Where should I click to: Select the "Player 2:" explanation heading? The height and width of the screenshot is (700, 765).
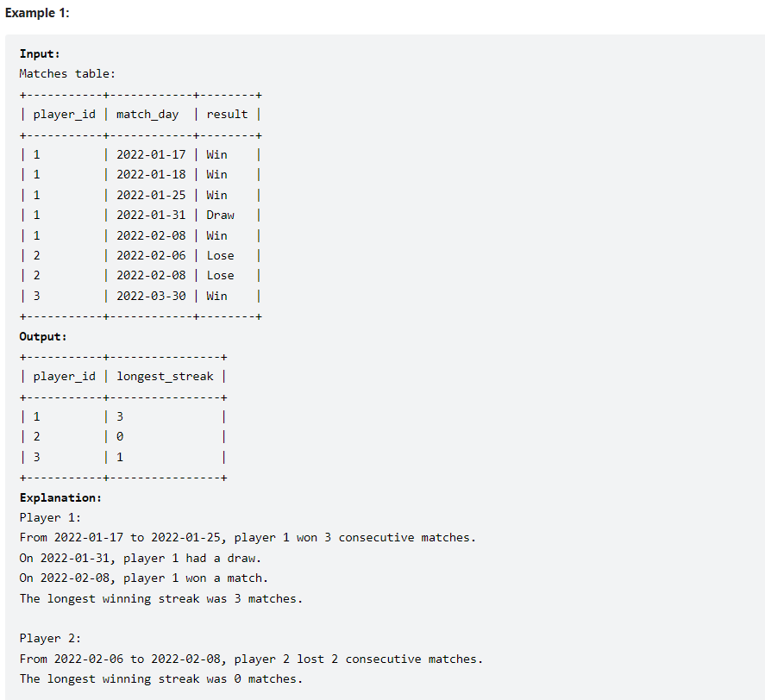click(50, 639)
